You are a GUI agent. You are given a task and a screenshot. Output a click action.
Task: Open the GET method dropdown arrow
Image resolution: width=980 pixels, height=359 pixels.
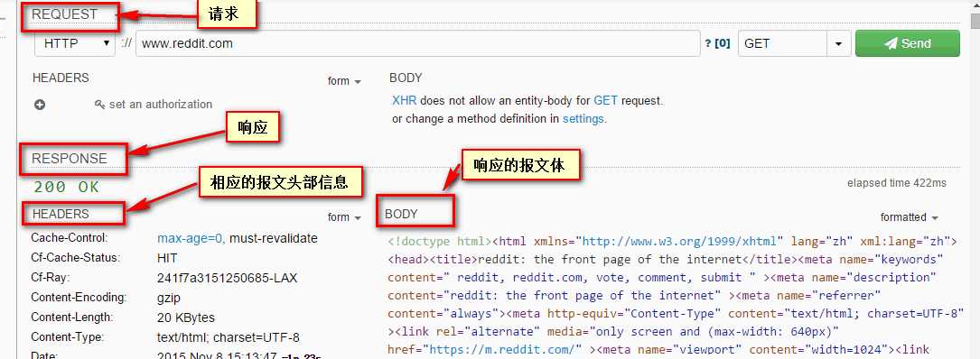point(838,43)
